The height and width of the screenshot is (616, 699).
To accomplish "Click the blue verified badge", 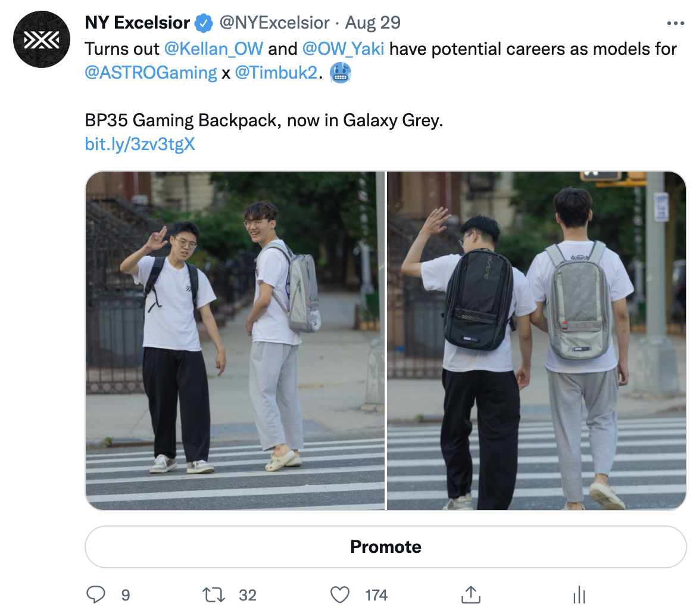I will [204, 23].
